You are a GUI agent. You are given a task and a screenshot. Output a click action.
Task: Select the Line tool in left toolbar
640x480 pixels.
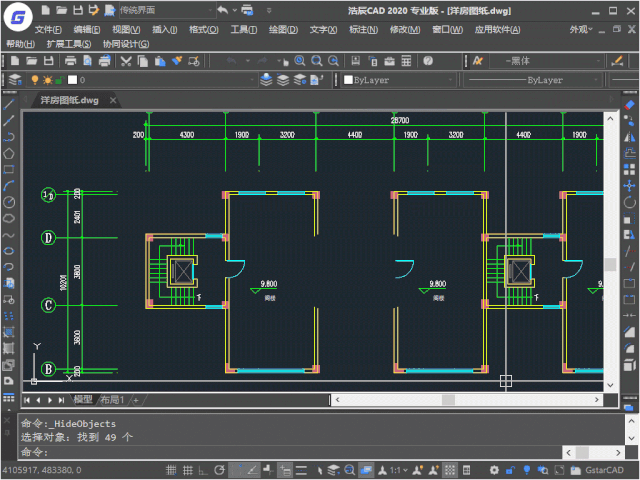click(9, 104)
